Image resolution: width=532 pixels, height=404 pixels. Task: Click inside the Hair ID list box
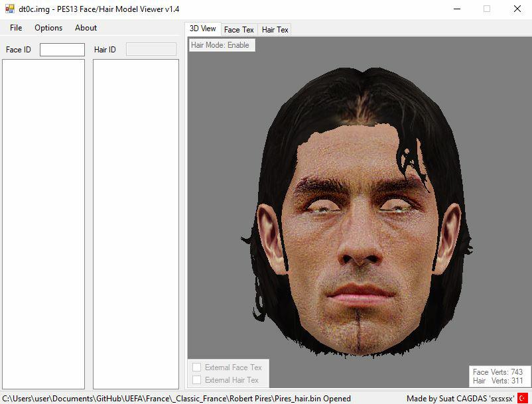[136, 224]
